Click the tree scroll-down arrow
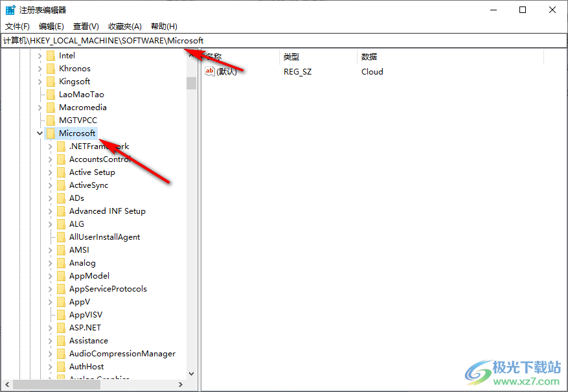This screenshot has width=568, height=392. [x=192, y=373]
